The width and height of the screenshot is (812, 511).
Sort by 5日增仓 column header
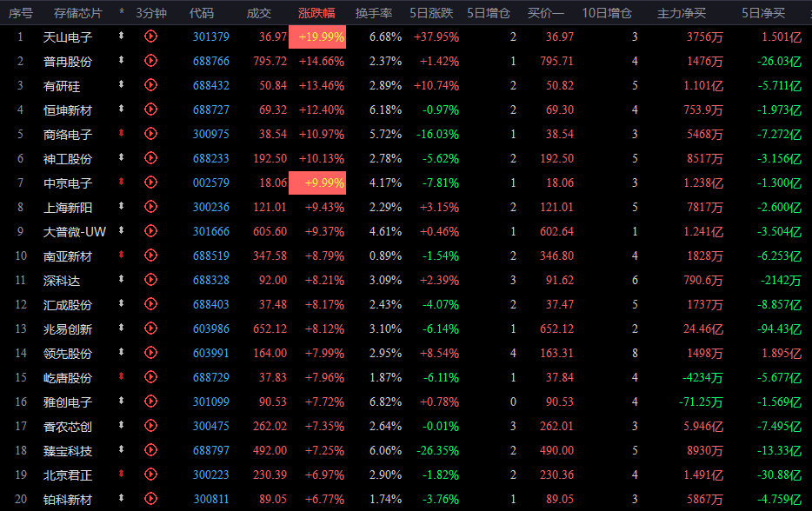(489, 13)
